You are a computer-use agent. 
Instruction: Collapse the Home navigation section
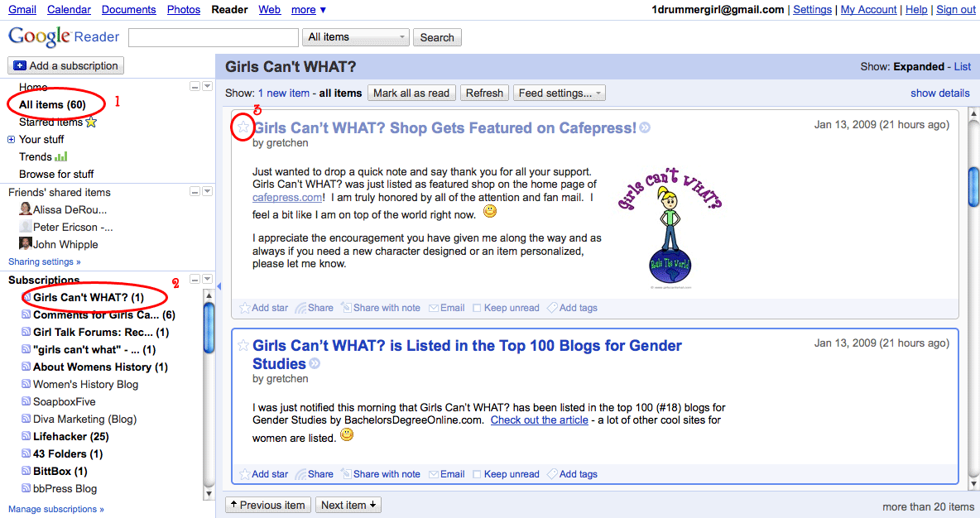195,86
